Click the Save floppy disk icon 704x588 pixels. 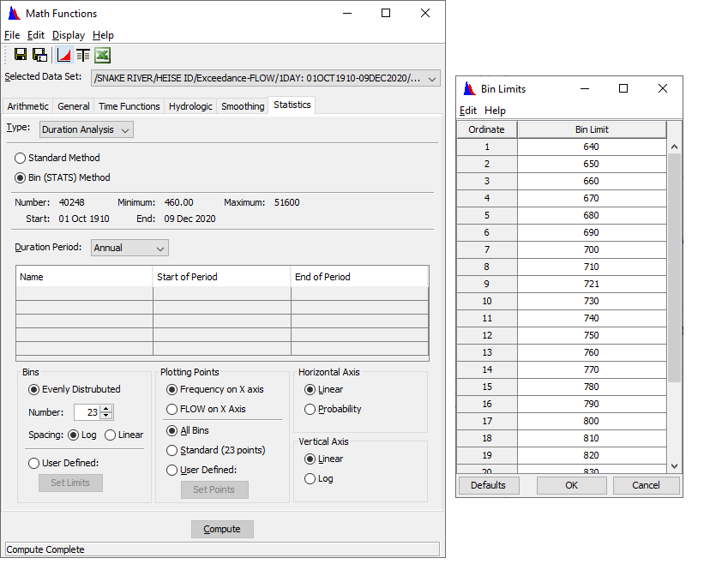click(21, 55)
